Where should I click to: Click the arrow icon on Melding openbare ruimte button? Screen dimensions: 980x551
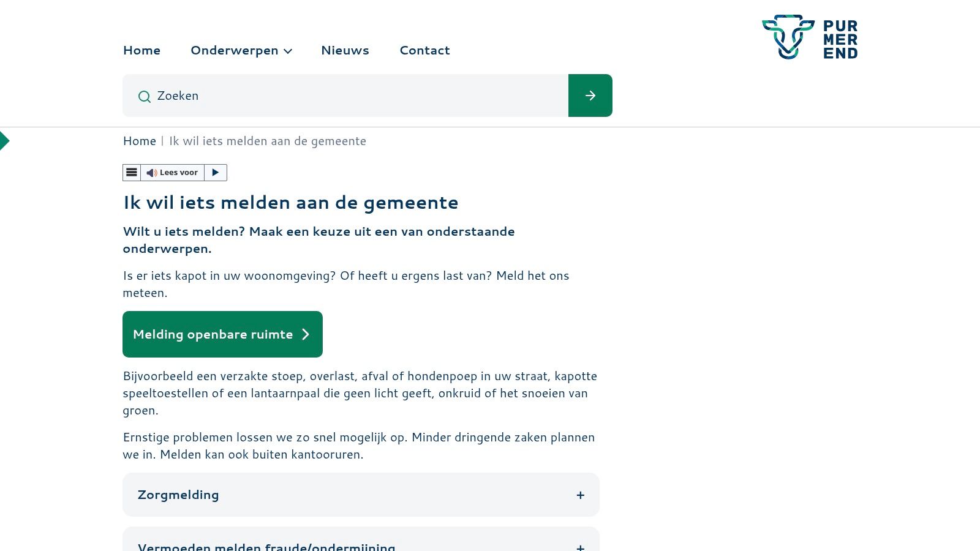[306, 334]
